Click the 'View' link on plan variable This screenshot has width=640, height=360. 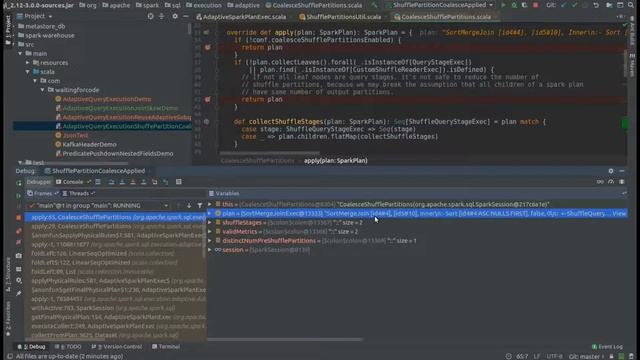point(619,213)
